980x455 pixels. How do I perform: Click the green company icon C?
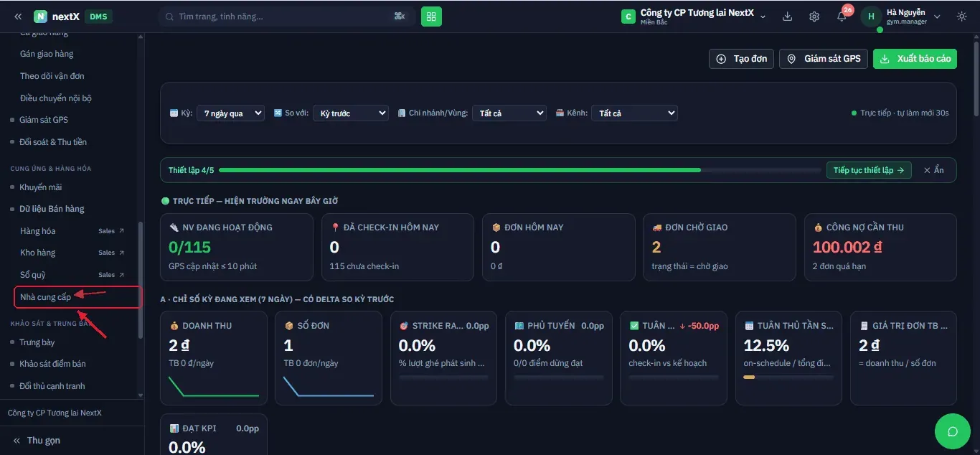pyautogui.click(x=628, y=17)
